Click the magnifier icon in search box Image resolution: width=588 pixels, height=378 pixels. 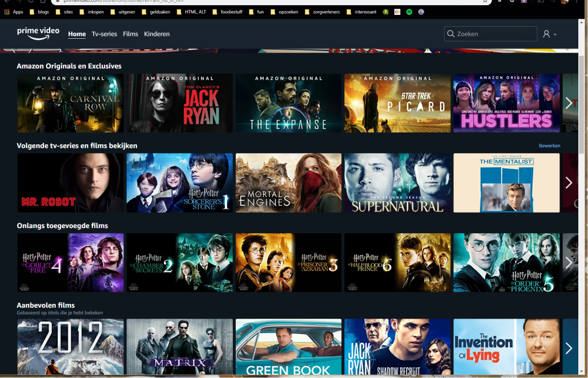coord(451,34)
